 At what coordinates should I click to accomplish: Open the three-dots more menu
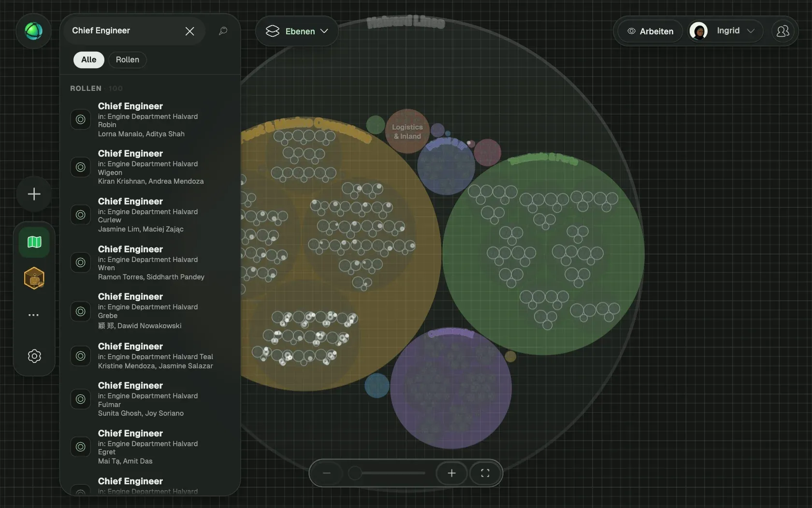pos(33,315)
